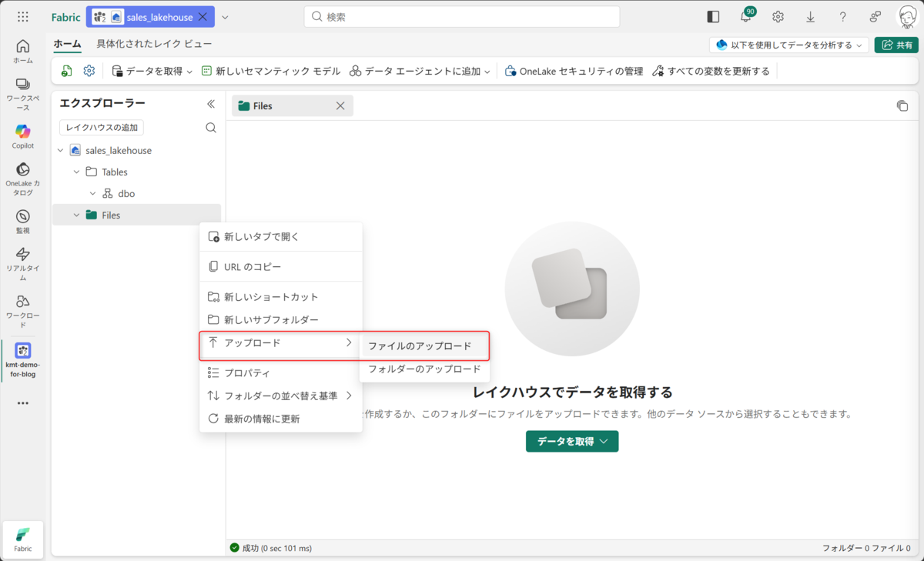Open the Monitor (監視) hub
924x561 pixels.
click(x=23, y=222)
